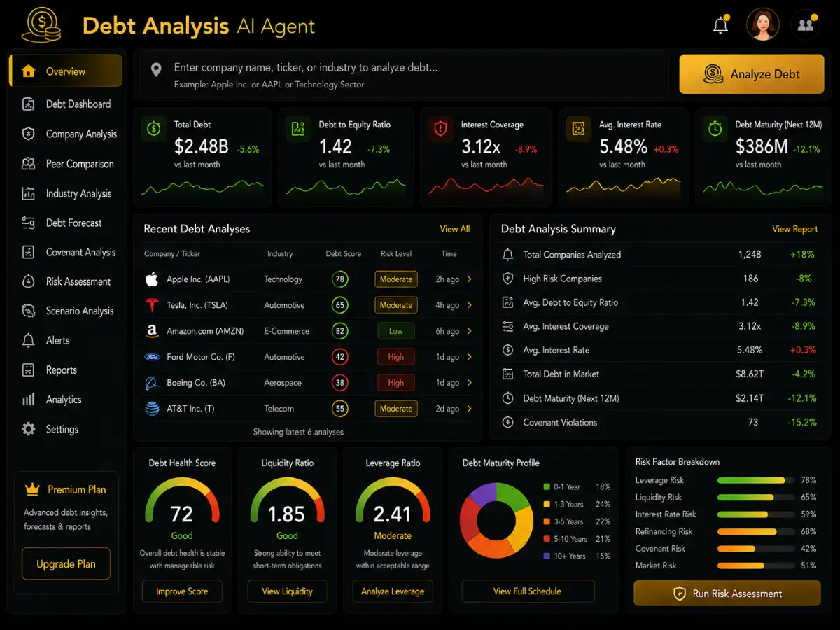Click the High Risk Companies shield icon

point(508,279)
